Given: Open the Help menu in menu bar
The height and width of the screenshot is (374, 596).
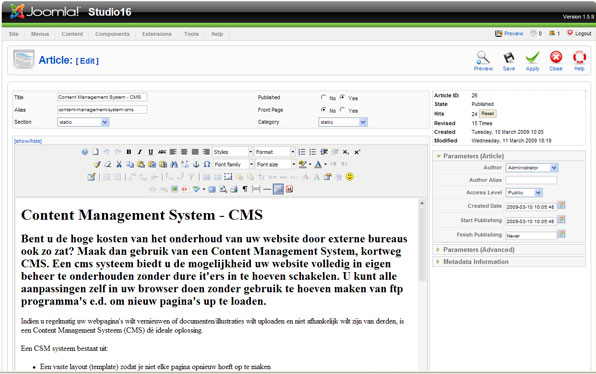Looking at the screenshot, I should tap(217, 34).
